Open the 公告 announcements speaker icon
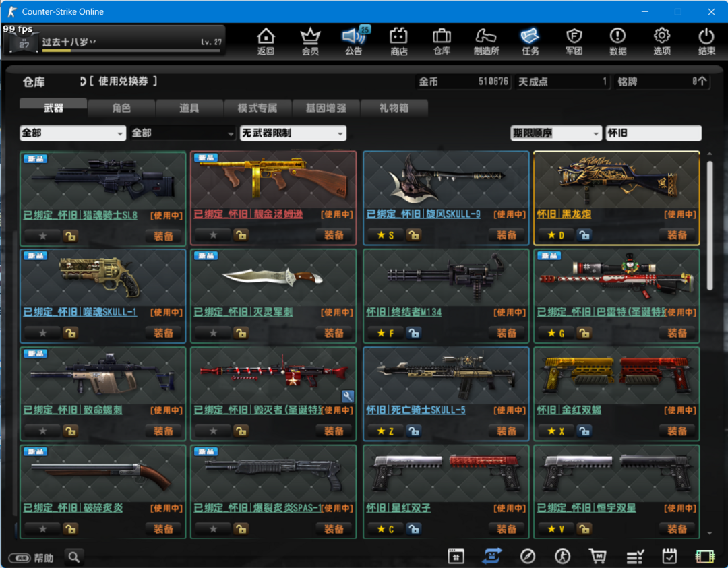This screenshot has height=568, width=728. coord(355,41)
